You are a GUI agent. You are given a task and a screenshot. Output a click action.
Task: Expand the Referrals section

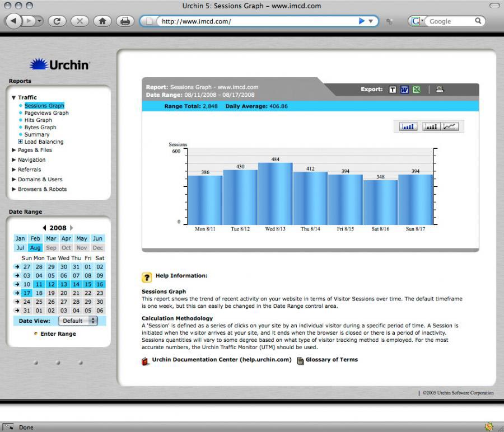coord(14,170)
